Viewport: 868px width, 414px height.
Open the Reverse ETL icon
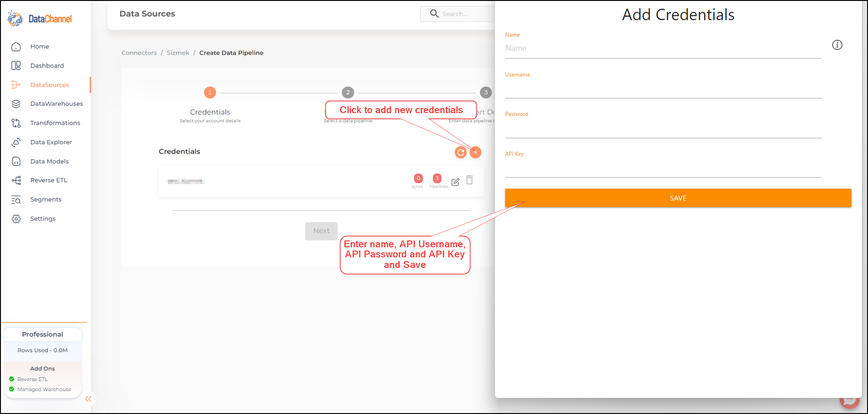pyautogui.click(x=16, y=180)
